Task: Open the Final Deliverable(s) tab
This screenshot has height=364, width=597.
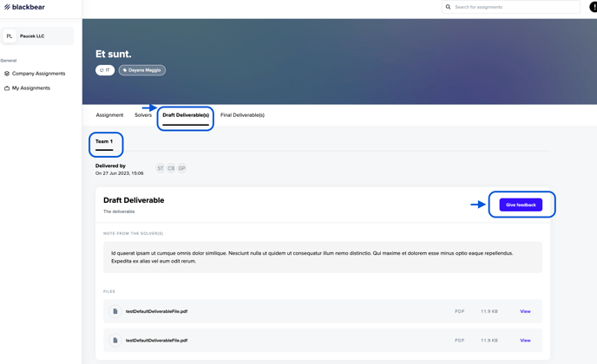Action: [243, 115]
